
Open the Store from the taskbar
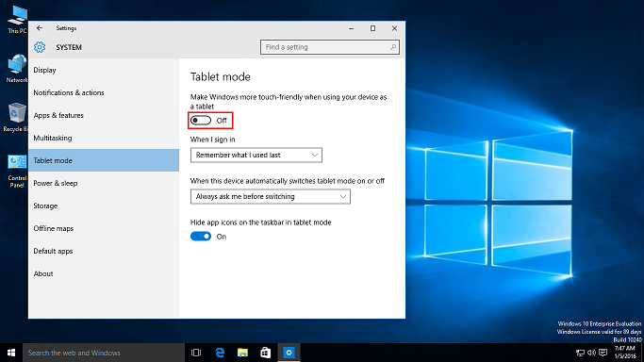pyautogui.click(x=266, y=353)
